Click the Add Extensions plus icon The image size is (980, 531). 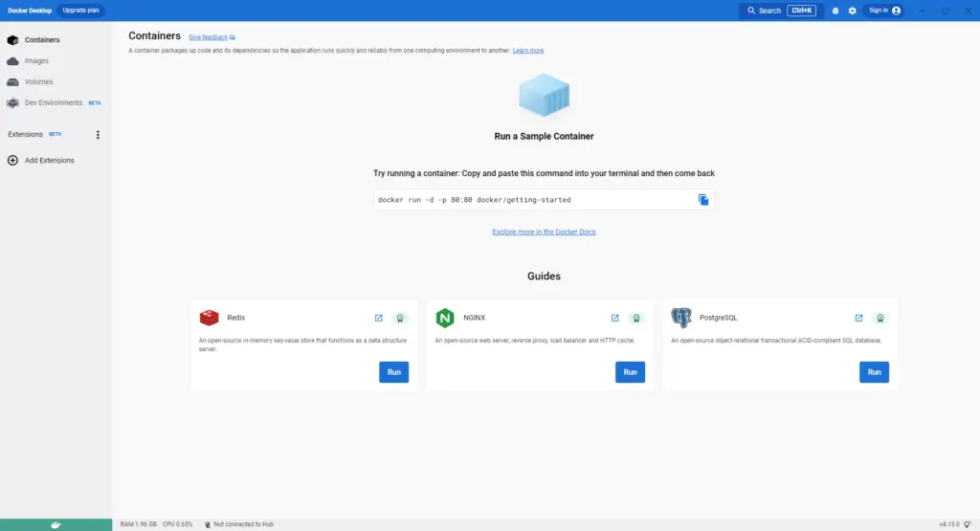tap(12, 161)
